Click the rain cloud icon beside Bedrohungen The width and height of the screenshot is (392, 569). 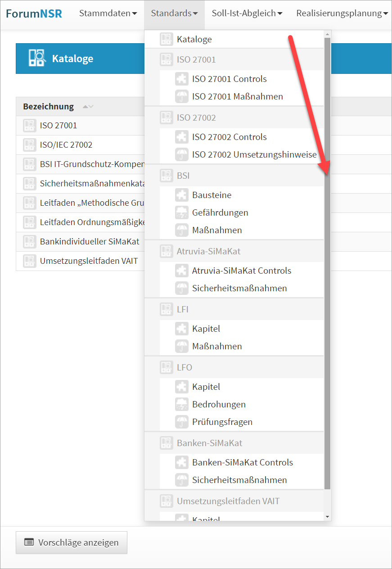[181, 404]
